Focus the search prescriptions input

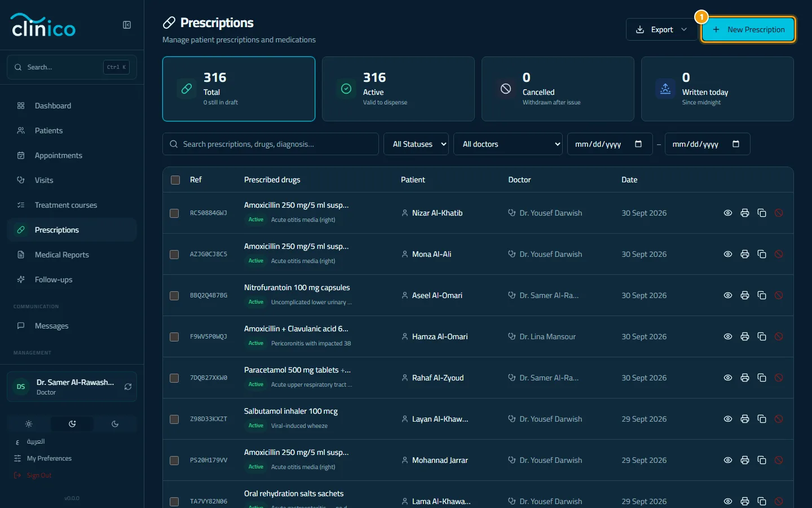pyautogui.click(x=271, y=144)
